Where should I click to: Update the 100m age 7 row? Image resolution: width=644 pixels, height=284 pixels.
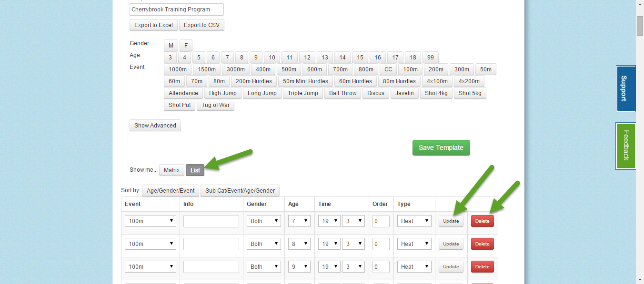451,221
